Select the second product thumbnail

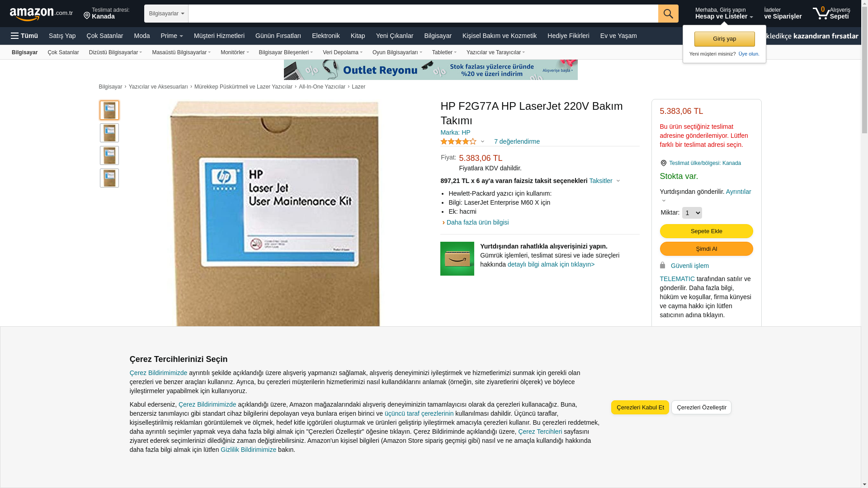pos(109,133)
